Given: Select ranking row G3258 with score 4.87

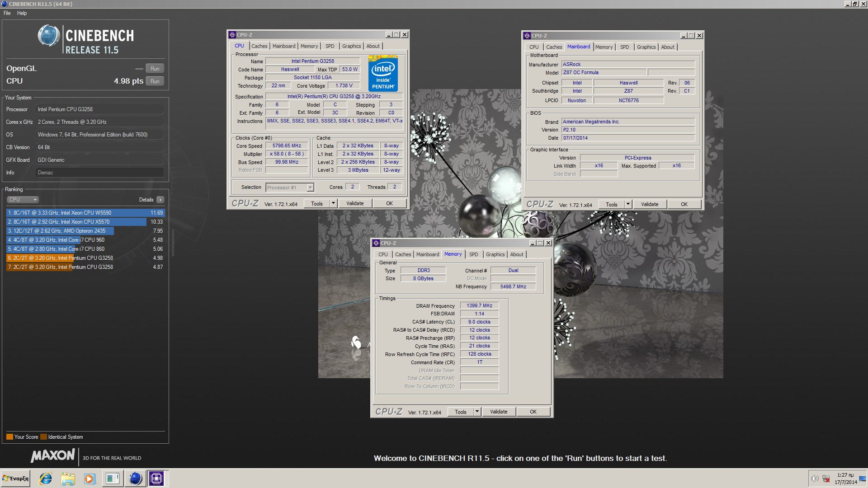Looking at the screenshot, I should pos(85,267).
